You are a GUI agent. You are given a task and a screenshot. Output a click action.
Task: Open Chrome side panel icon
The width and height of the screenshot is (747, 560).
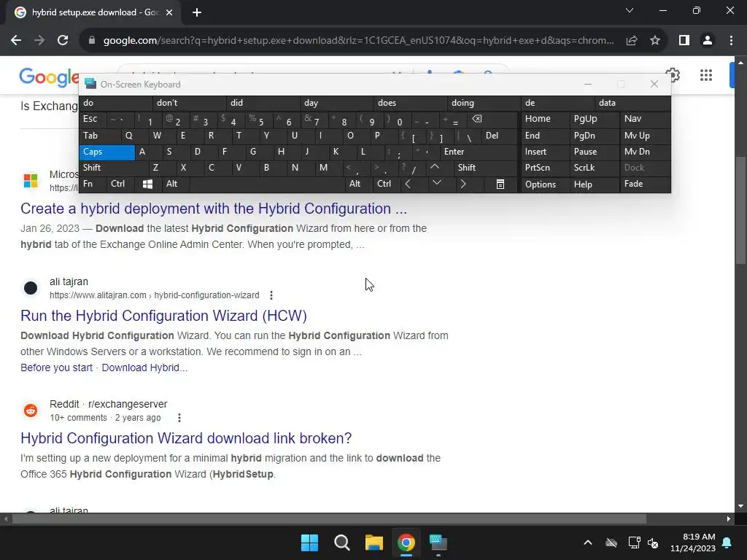click(x=684, y=41)
